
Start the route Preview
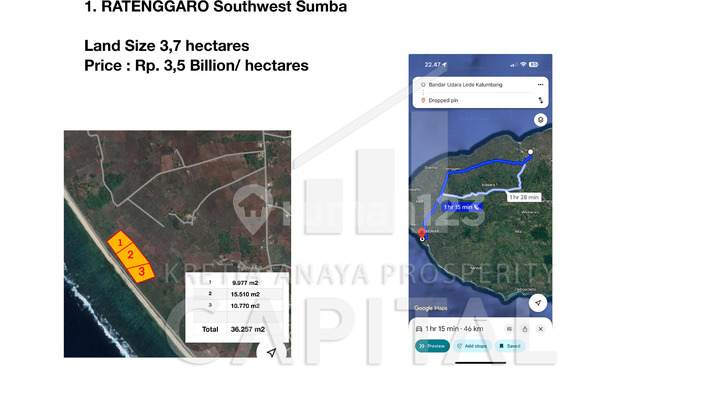point(432,346)
